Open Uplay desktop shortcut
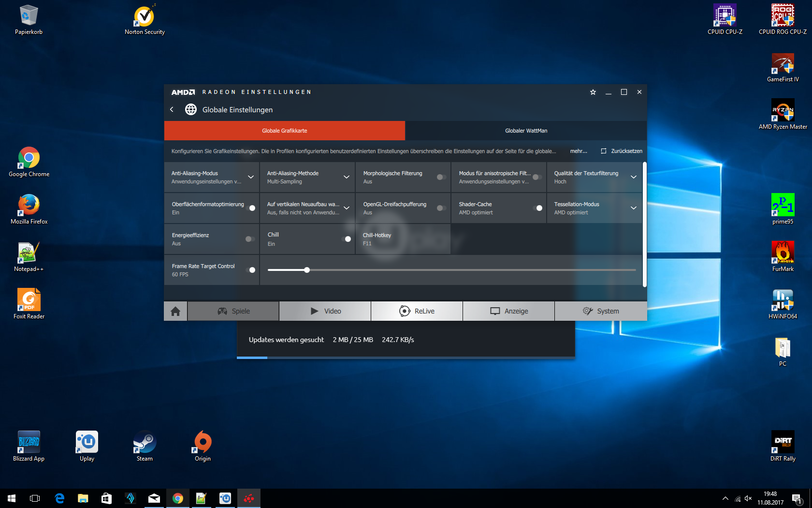 point(87,447)
